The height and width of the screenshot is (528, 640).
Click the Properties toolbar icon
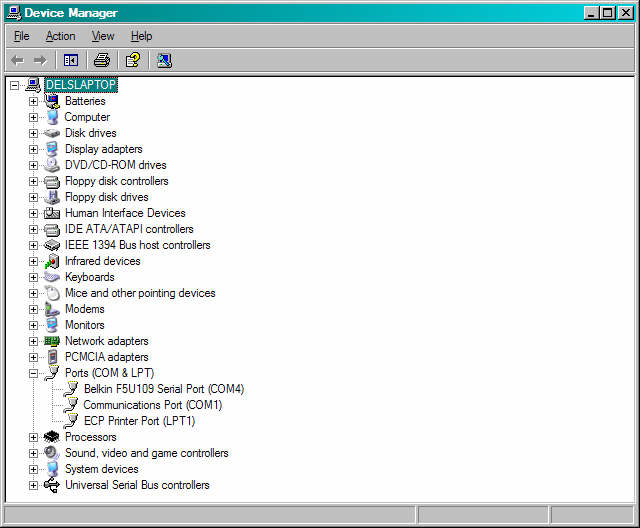click(x=132, y=60)
